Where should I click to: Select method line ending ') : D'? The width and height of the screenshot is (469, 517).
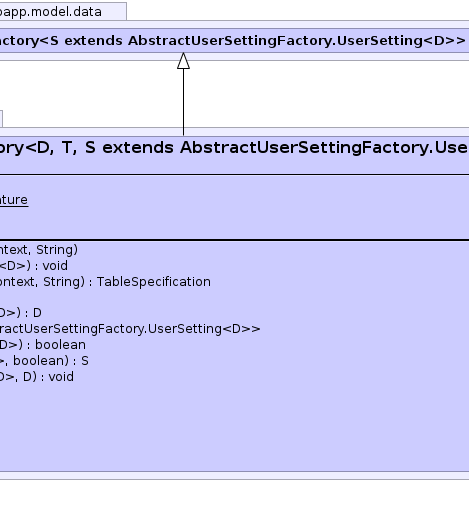[21, 313]
